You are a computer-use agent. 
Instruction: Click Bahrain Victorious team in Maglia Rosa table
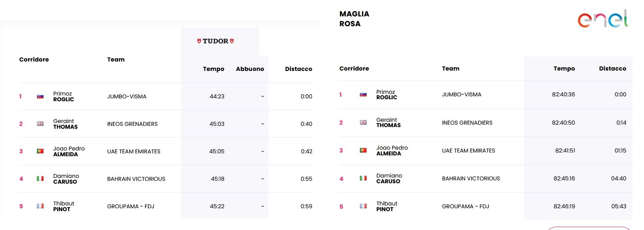[x=471, y=178]
